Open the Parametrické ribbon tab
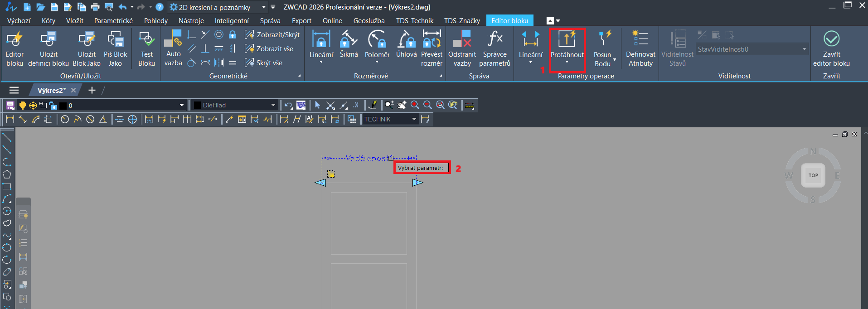 [x=113, y=21]
